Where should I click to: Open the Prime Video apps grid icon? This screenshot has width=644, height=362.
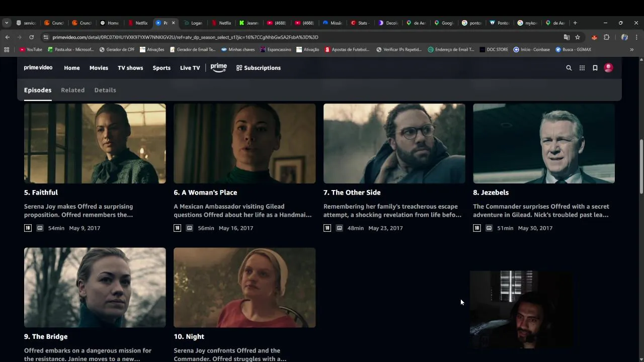pyautogui.click(x=582, y=68)
